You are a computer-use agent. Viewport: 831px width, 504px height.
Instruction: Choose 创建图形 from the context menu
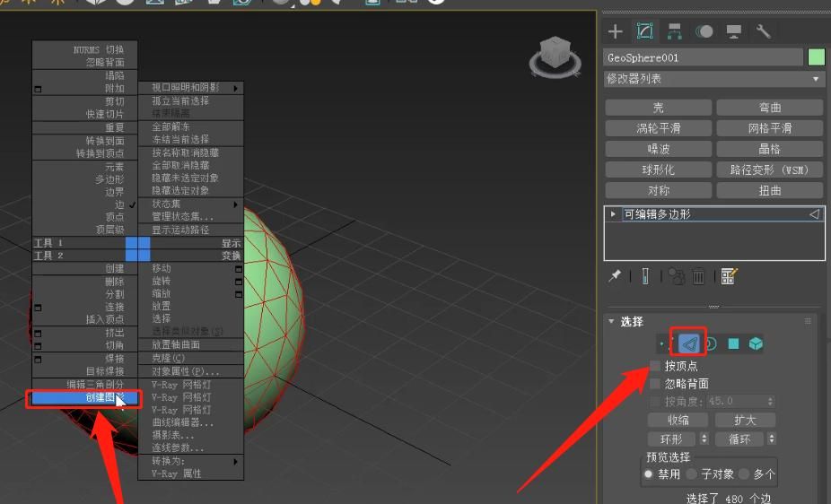84,397
